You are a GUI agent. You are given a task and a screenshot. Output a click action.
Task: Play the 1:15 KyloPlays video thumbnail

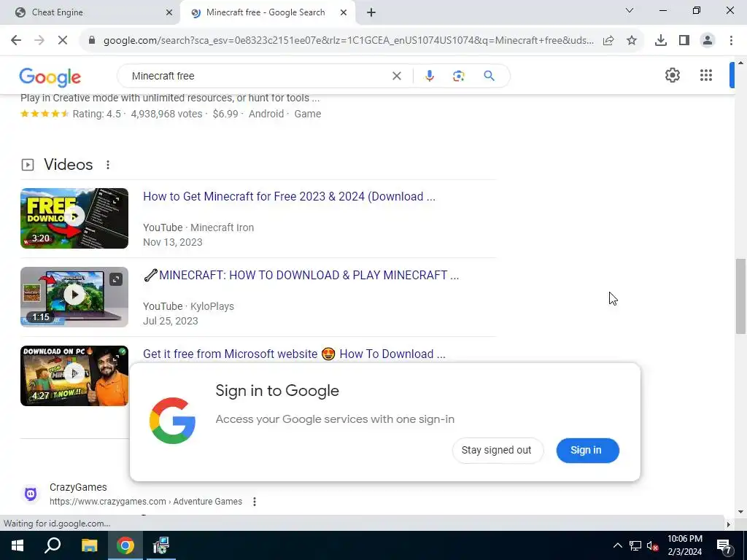click(x=74, y=297)
